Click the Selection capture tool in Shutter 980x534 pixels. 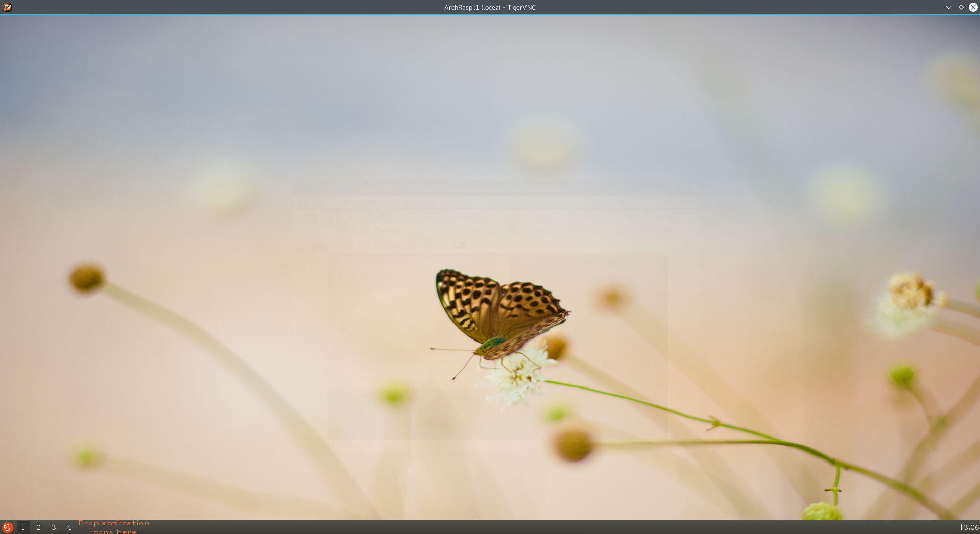point(352,224)
